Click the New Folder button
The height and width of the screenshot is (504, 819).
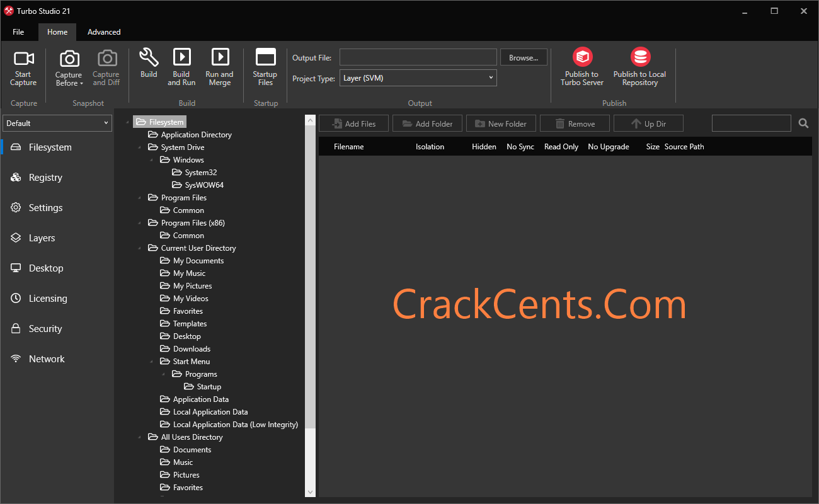[x=501, y=123]
